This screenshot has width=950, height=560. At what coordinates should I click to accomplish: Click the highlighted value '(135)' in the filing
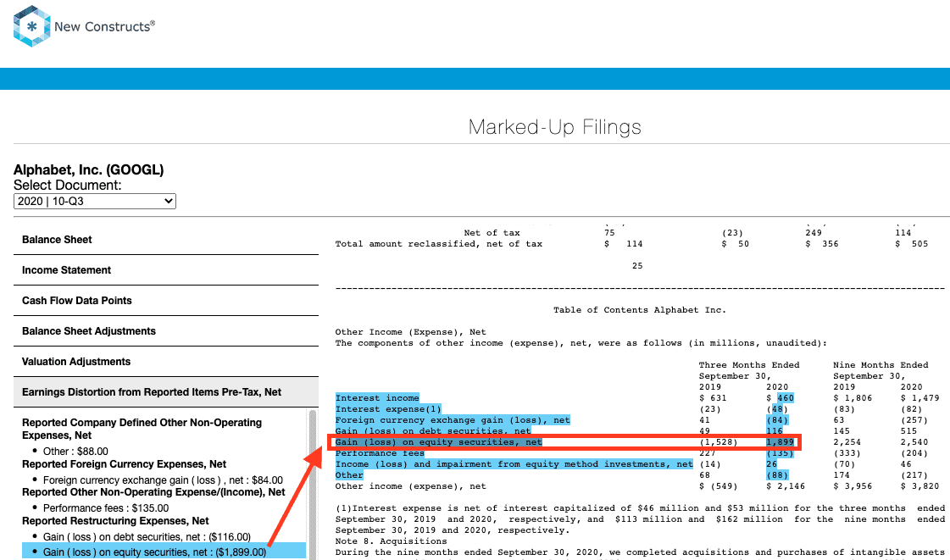(780, 453)
